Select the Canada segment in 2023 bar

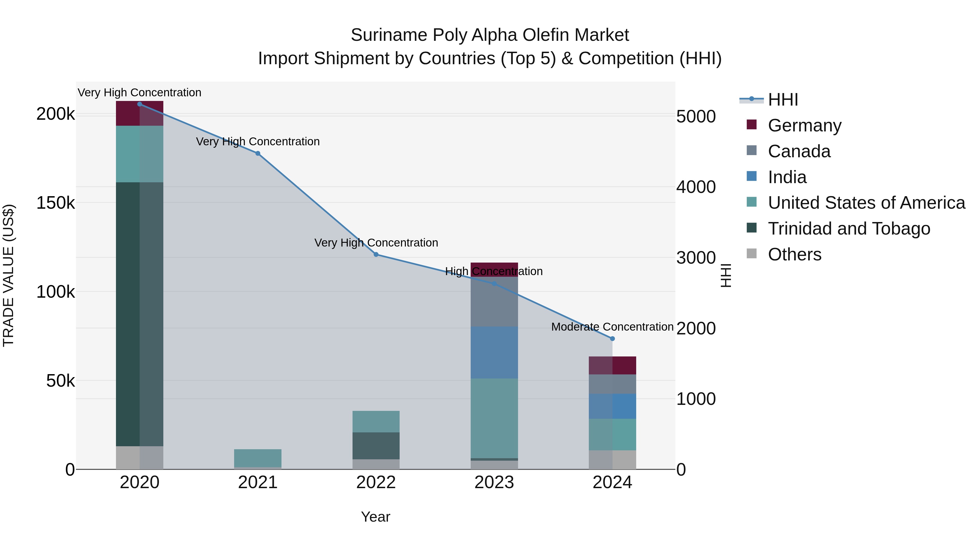[494, 302]
